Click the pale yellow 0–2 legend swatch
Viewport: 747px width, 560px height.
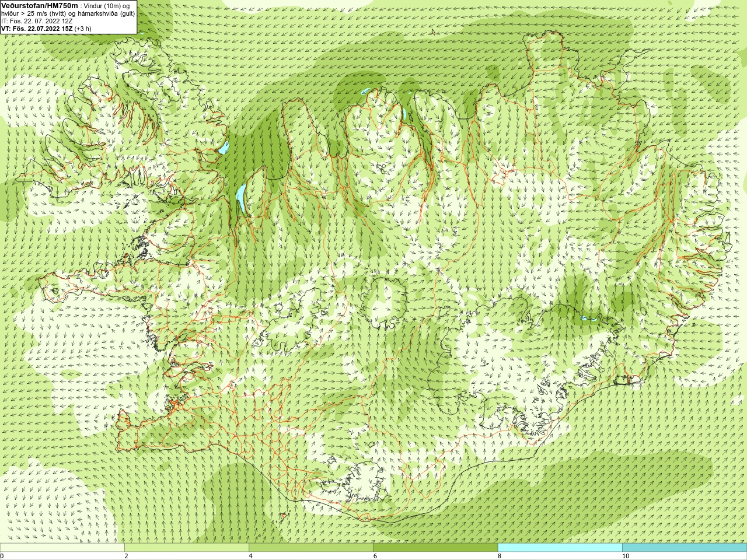[62, 548]
